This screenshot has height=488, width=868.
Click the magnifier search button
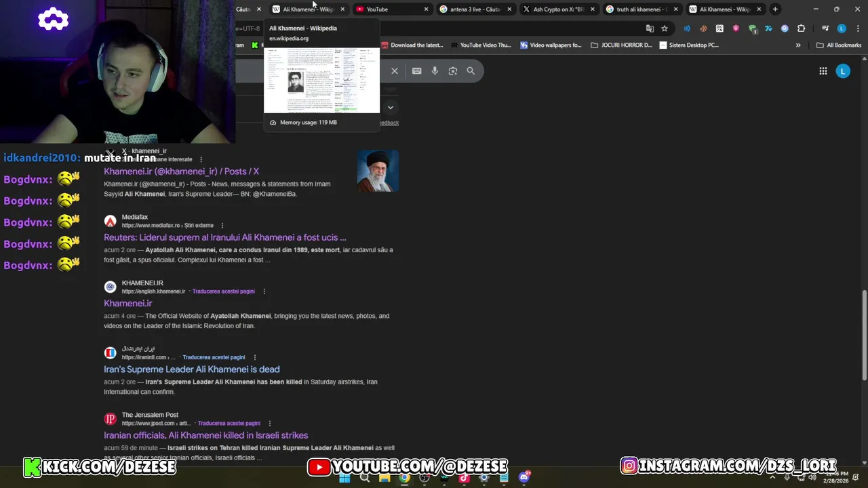(x=471, y=70)
